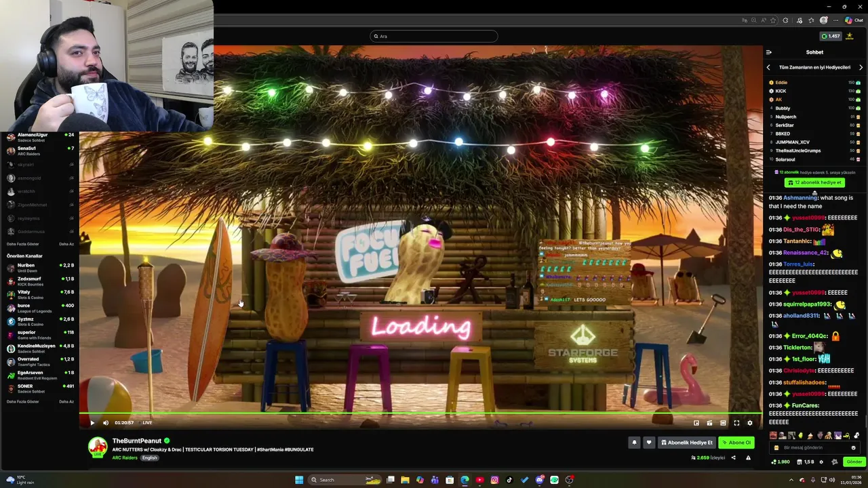This screenshot has width=868, height=488.
Task: Click the yellow star icon in header
Action: tap(850, 36)
